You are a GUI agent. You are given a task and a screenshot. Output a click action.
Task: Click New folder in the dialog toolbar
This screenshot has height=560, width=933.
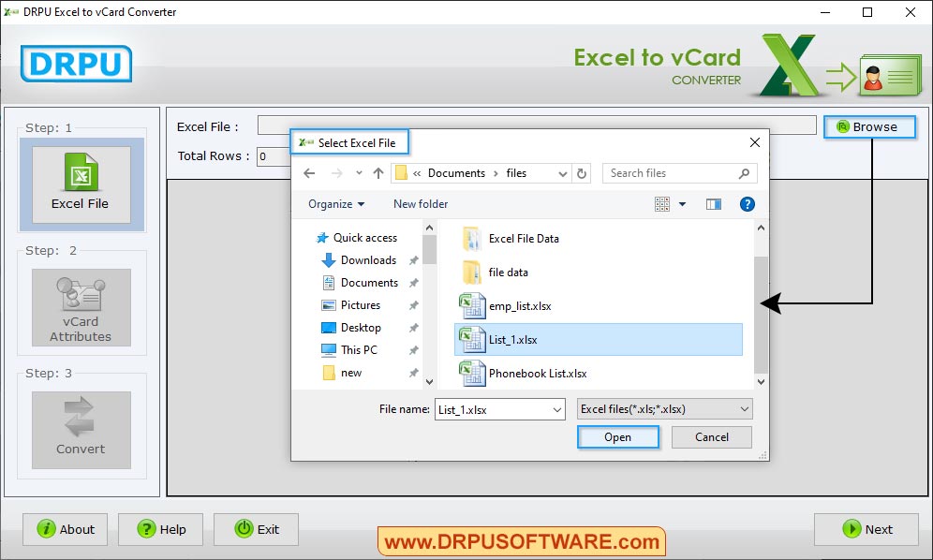[x=420, y=204]
